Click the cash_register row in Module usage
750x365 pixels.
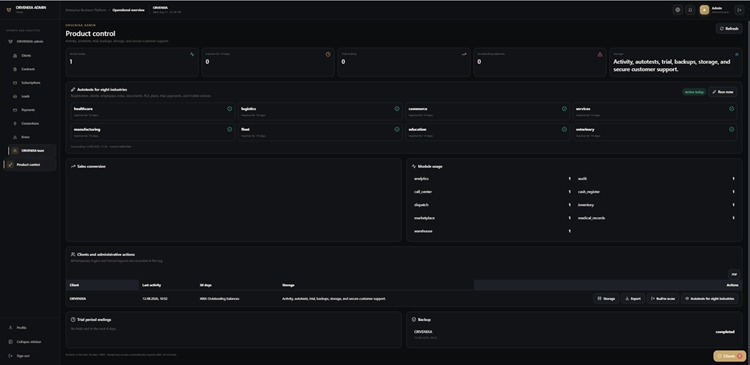coord(656,192)
